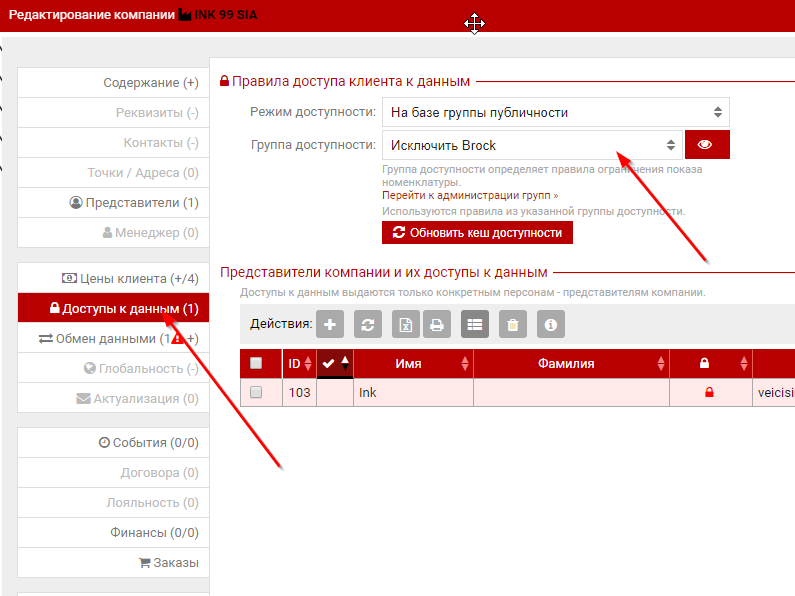The width and height of the screenshot is (795, 596).
Task: Open the 'Режим доступности' dropdown
Action: [x=555, y=112]
